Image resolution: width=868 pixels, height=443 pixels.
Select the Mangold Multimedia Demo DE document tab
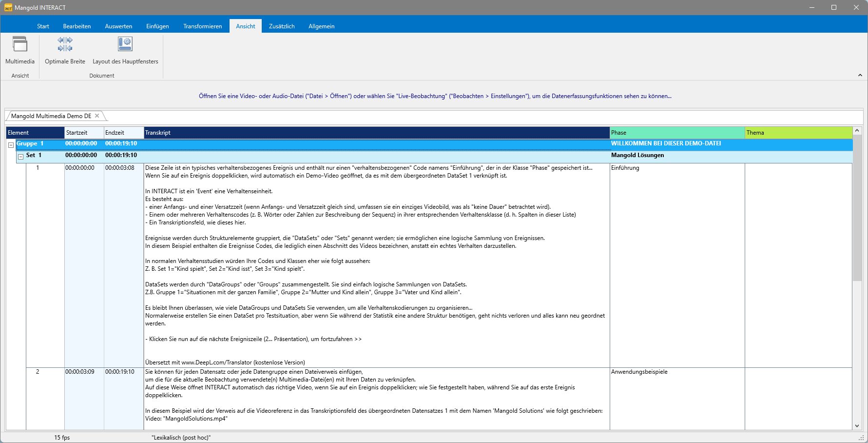pos(51,116)
